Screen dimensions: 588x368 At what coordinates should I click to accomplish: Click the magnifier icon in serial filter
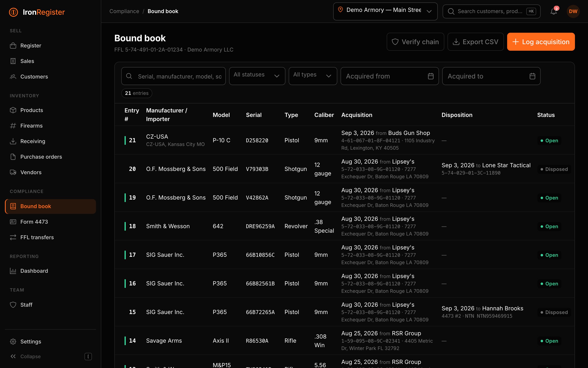coord(129,76)
